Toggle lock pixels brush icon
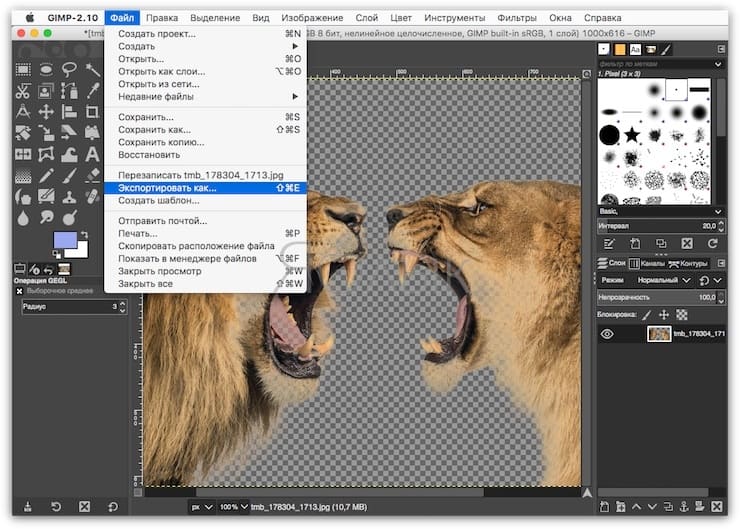The width and height of the screenshot is (740, 529). tap(647, 315)
